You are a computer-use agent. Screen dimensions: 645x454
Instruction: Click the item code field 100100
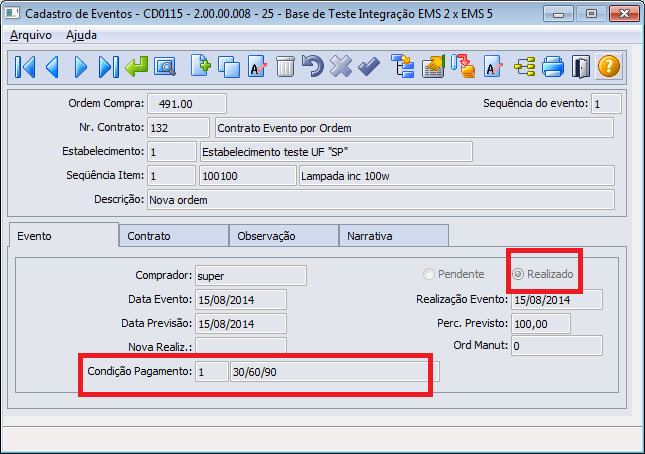(x=248, y=176)
